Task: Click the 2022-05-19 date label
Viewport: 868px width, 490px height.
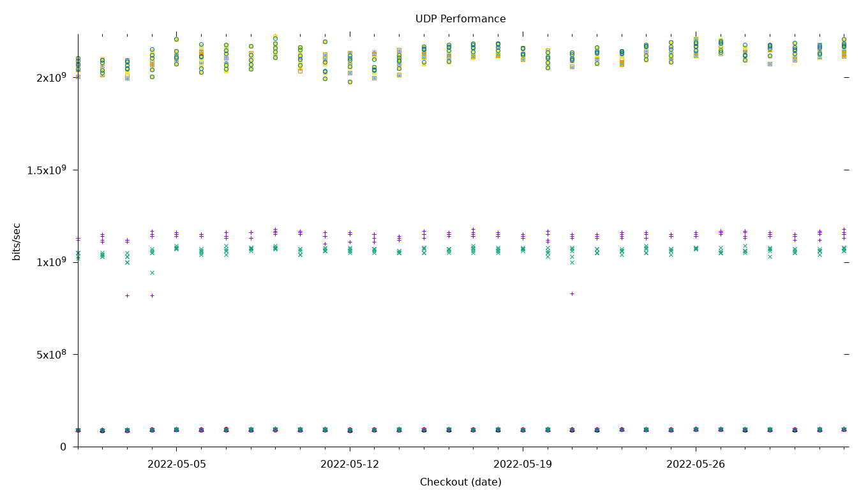Action: coord(523,464)
